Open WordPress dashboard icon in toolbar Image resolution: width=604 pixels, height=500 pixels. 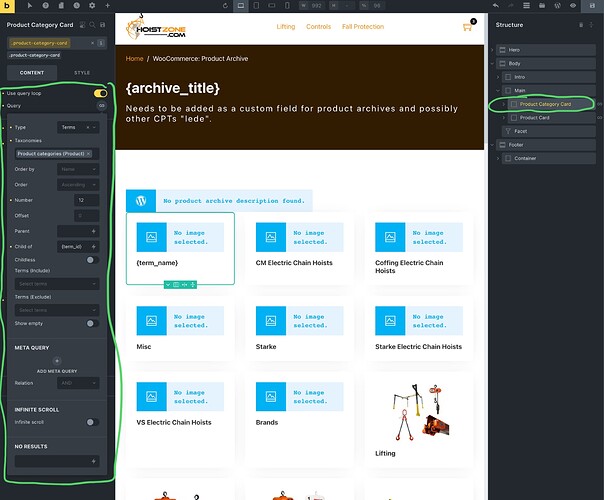[557, 5]
